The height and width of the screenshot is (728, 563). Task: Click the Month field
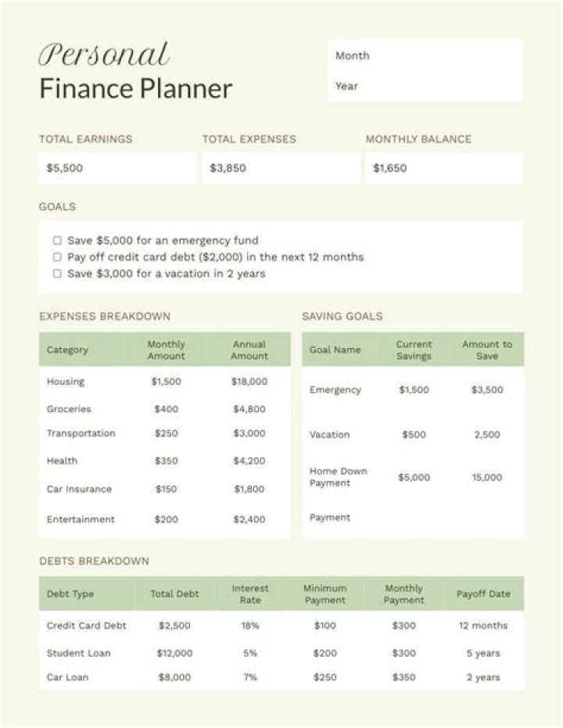pyautogui.click(x=426, y=56)
